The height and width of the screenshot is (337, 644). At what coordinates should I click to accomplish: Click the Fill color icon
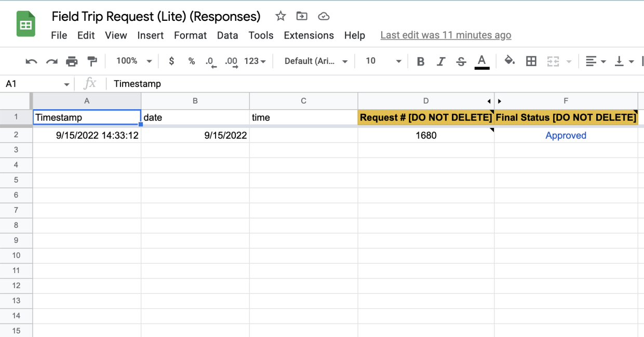point(509,61)
